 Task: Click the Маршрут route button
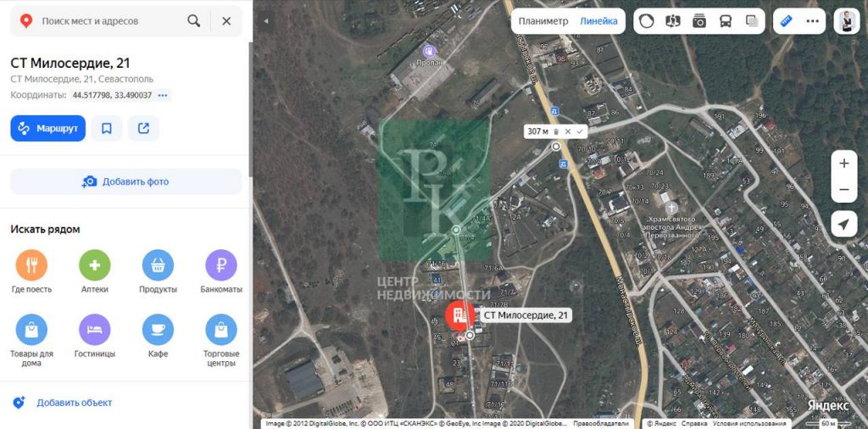(48, 128)
